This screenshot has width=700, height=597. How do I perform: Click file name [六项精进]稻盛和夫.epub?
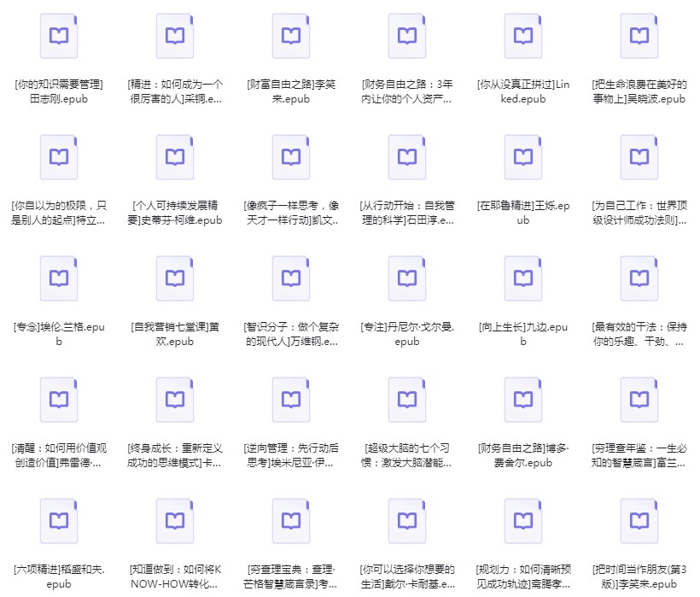click(59, 577)
